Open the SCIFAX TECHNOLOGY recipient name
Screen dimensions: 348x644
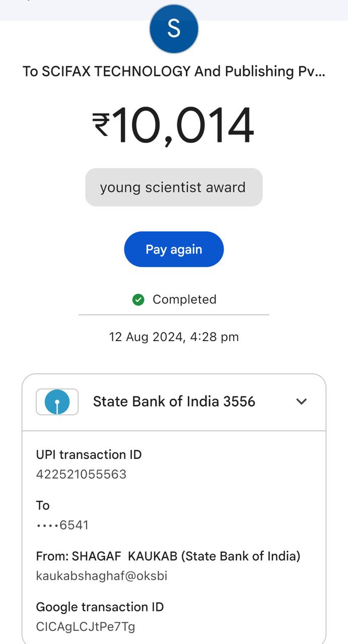[174, 71]
